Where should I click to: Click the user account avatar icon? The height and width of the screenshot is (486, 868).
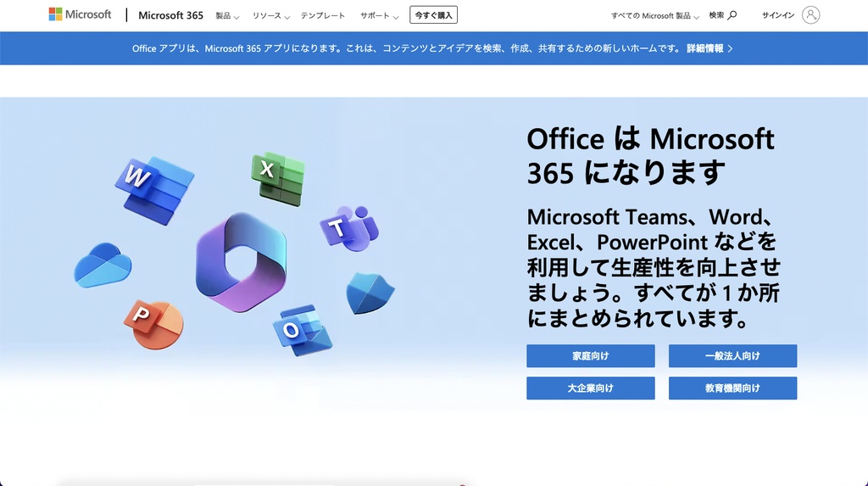click(x=810, y=15)
